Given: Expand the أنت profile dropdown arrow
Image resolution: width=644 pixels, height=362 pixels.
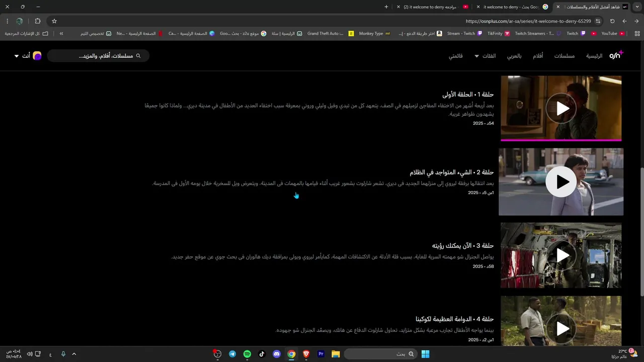Looking at the screenshot, I should pyautogui.click(x=17, y=56).
